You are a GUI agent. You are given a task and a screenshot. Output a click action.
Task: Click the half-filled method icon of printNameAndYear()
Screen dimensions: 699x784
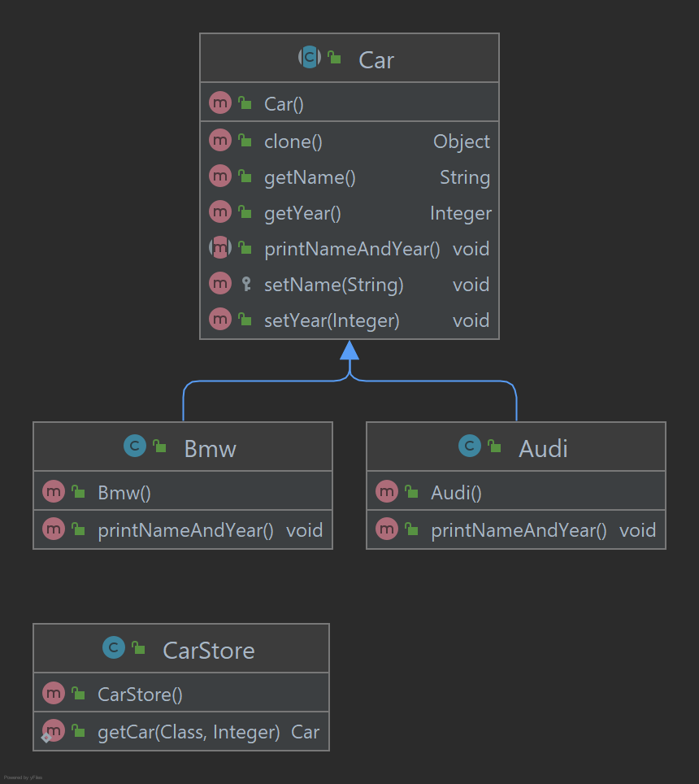pyautogui.click(x=220, y=247)
